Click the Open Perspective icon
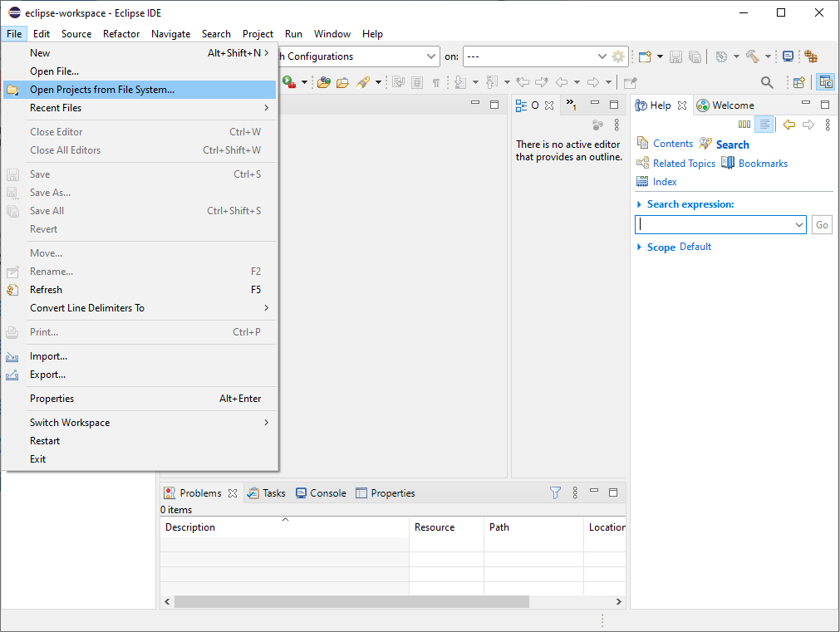 click(x=799, y=82)
